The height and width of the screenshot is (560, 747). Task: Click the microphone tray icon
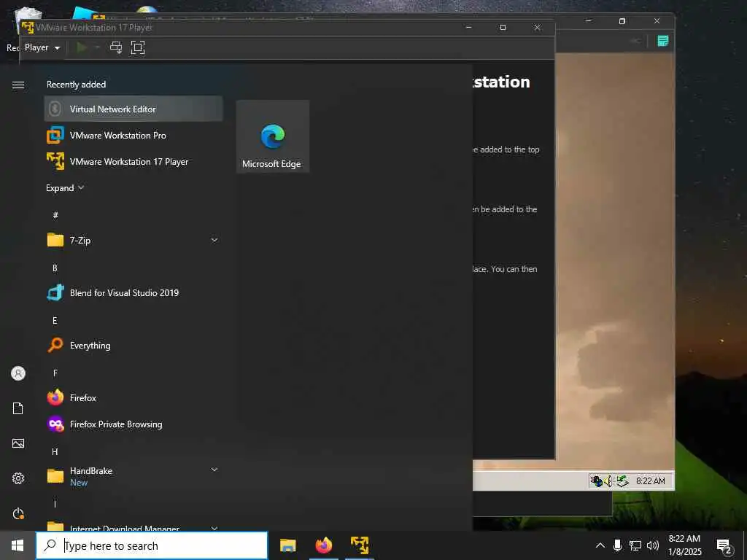617,545
